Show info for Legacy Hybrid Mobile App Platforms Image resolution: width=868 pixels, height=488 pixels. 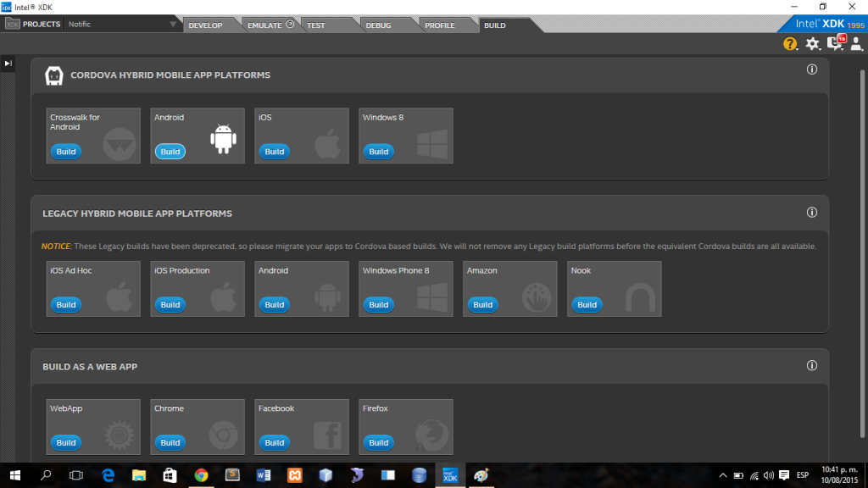[x=811, y=213]
